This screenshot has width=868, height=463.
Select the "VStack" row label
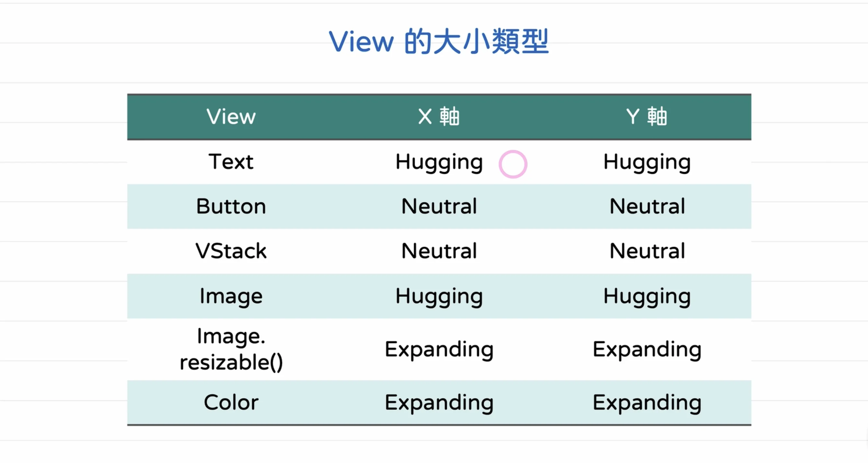click(x=231, y=251)
